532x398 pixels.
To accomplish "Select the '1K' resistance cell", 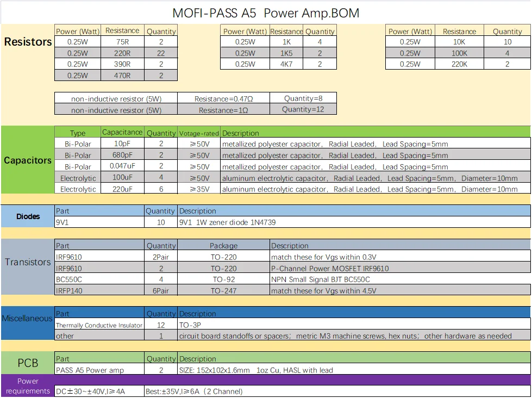I will coord(286,42).
